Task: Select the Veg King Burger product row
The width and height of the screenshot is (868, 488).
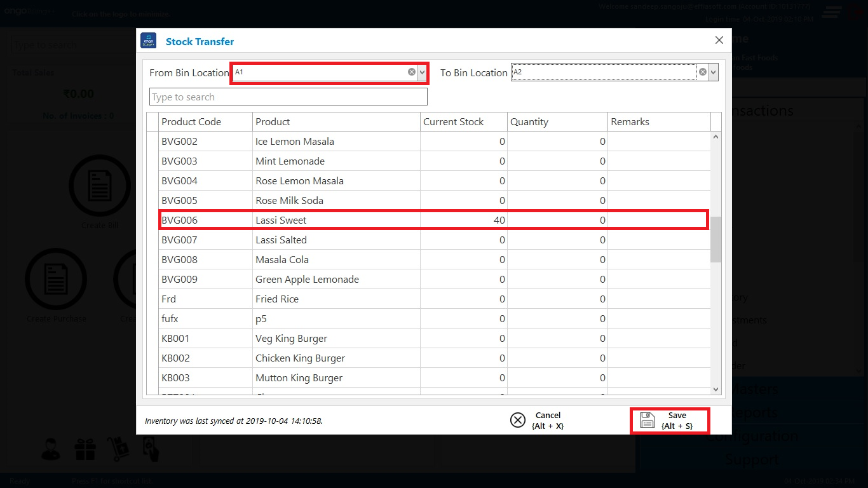Action: (x=291, y=338)
